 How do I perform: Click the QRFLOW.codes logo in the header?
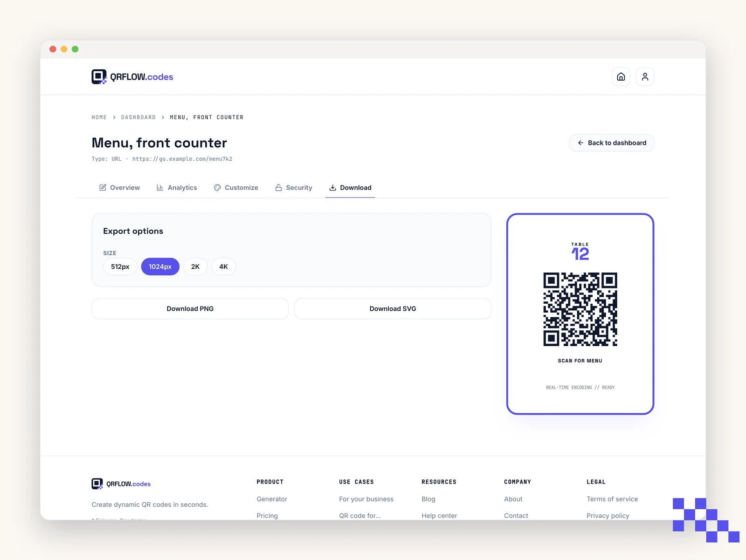132,77
